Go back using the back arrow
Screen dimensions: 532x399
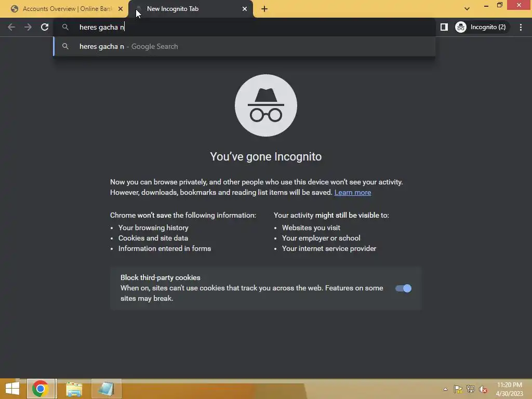tap(11, 27)
